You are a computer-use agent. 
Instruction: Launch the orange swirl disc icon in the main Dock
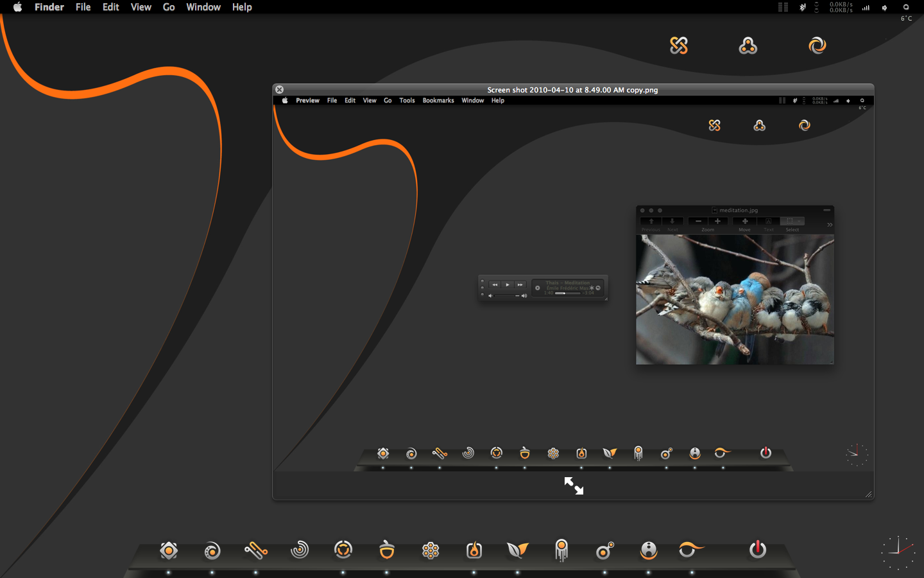212,551
